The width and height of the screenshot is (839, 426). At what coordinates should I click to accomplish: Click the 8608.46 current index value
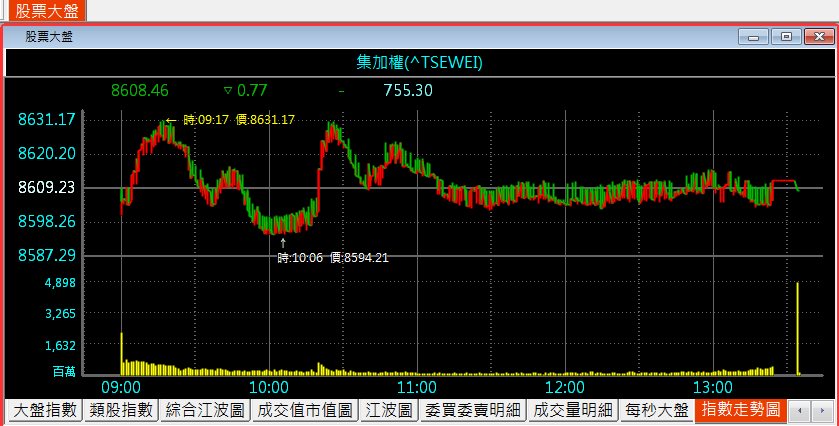[140, 90]
